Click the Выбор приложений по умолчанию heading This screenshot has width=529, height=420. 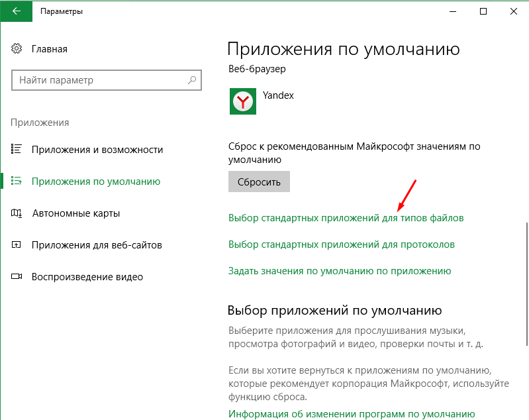coord(334,310)
